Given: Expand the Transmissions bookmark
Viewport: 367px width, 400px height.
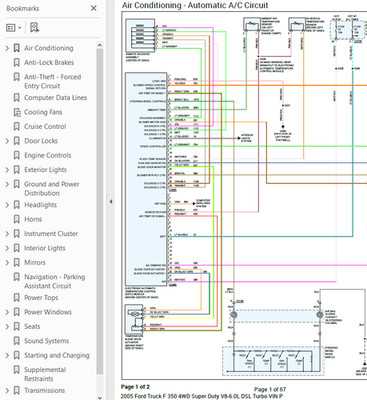Looking at the screenshot, I should click(x=7, y=390).
